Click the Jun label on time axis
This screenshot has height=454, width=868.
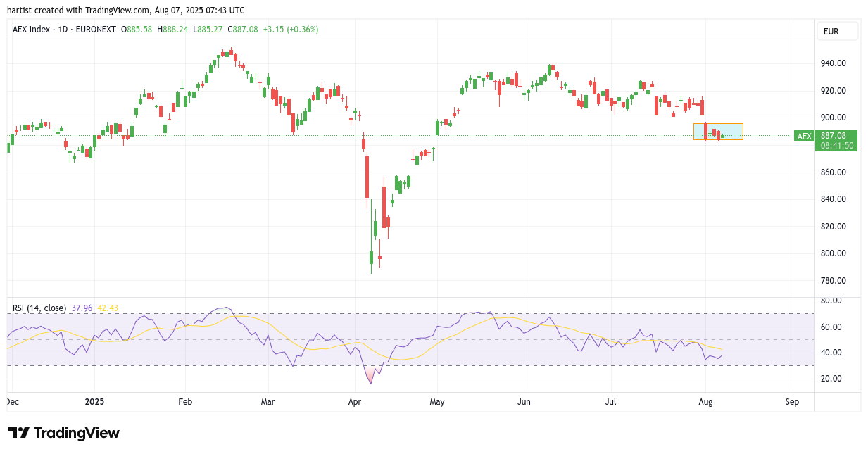tap(524, 402)
